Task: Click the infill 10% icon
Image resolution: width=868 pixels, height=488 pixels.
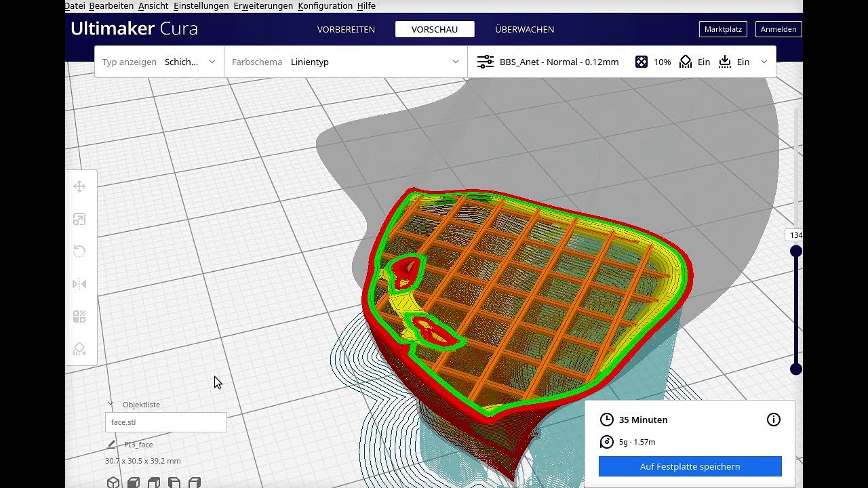Action: (642, 62)
